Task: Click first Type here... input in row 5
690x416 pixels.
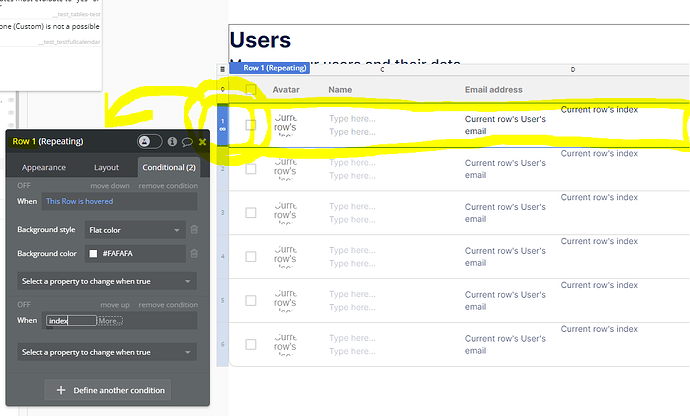Action: click(352, 294)
